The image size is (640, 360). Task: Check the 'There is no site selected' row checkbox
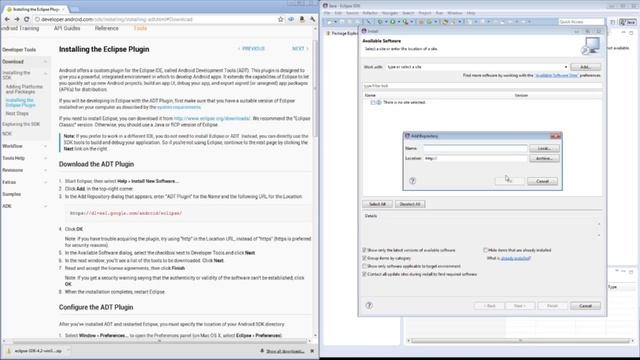click(373, 102)
